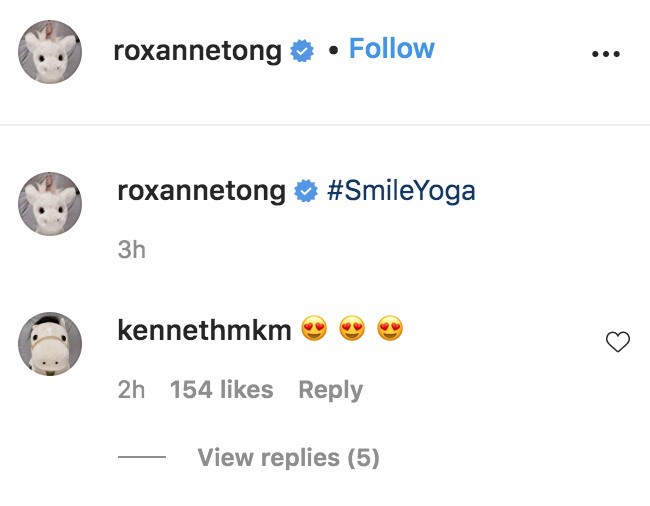Viewport: 650px width, 506px height.
Task: Reply to kennethmkm's comment
Action: 330,390
